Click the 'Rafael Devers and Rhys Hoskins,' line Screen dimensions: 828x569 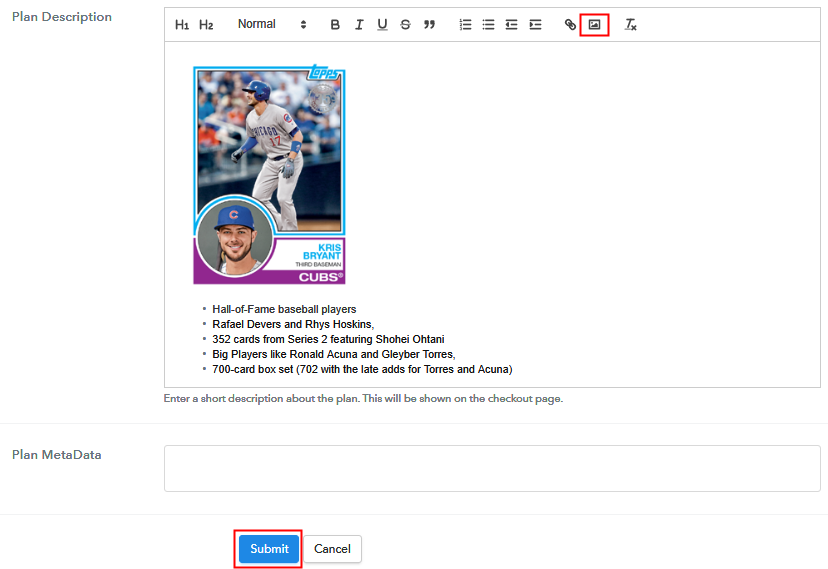(293, 324)
